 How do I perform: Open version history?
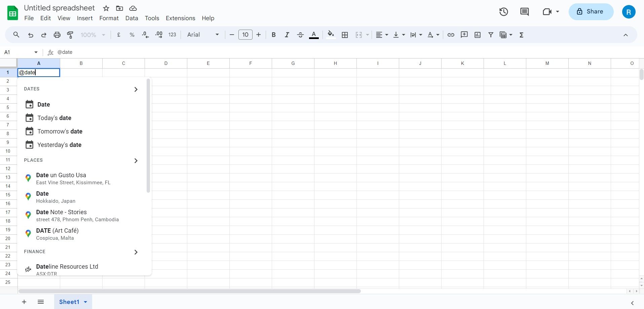tap(503, 11)
